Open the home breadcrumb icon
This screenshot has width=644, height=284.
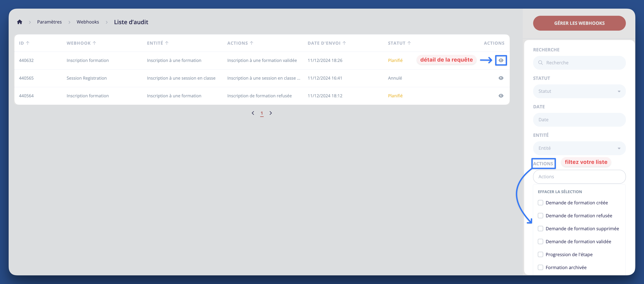point(19,22)
